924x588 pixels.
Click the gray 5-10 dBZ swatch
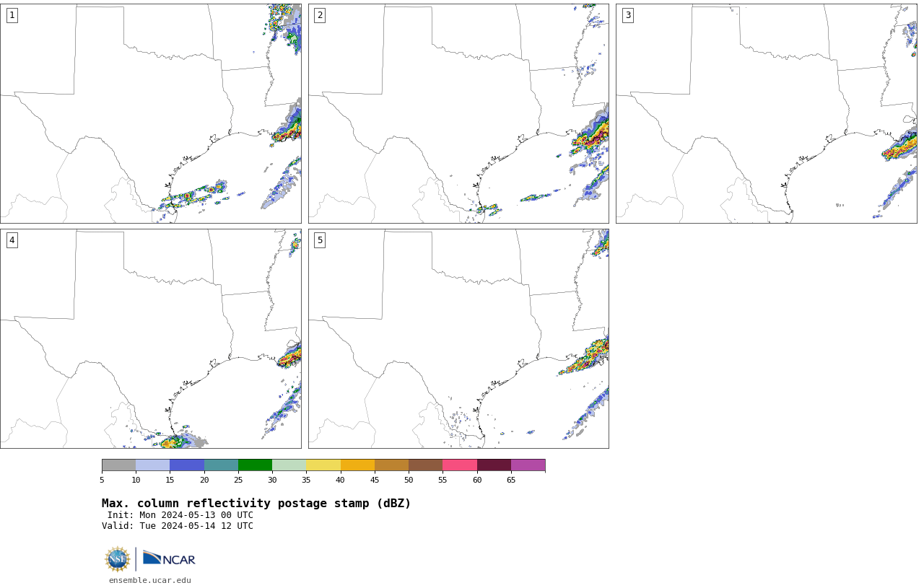(x=118, y=465)
